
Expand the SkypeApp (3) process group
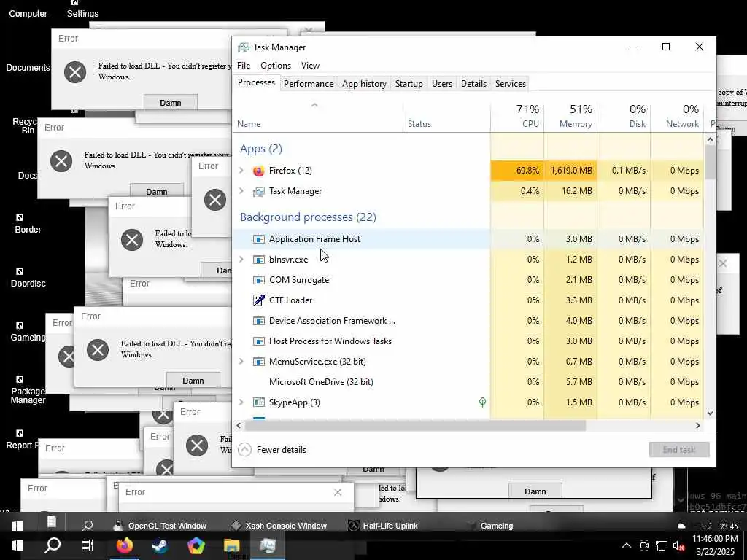(241, 402)
